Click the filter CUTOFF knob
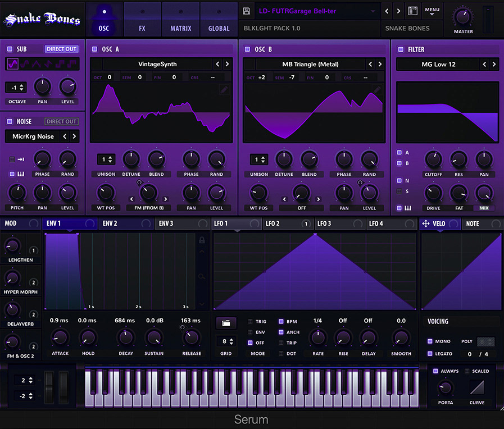 point(433,159)
